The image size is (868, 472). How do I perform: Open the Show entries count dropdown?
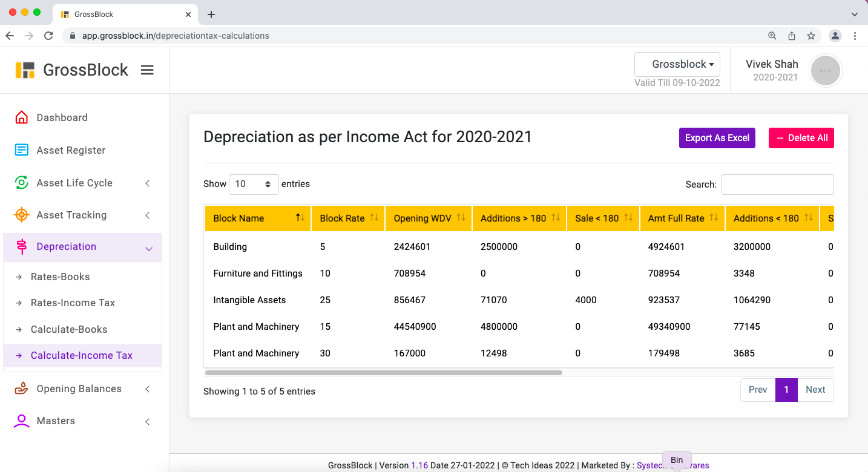[254, 184]
